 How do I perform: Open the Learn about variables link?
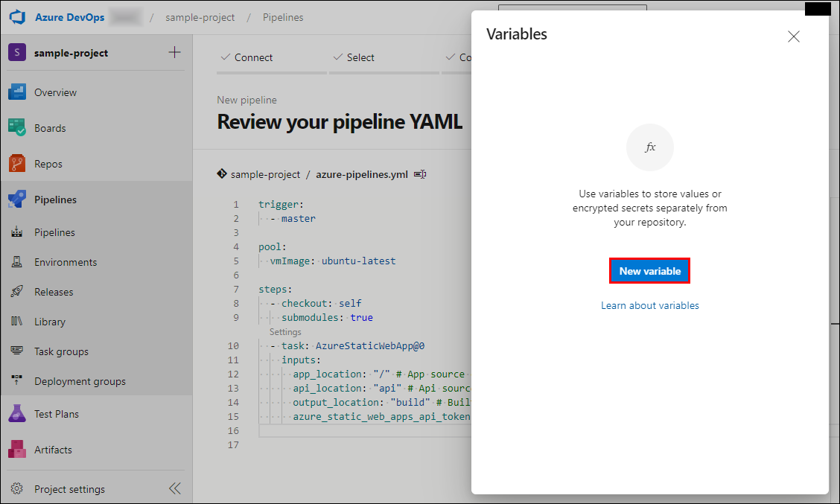point(650,305)
